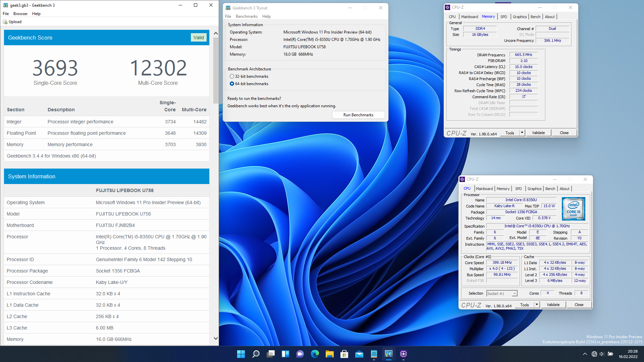The width and height of the screenshot is (644, 362).
Task: Open Tools dropdown arrow in CPU-Z Memory window
Action: click(x=522, y=133)
